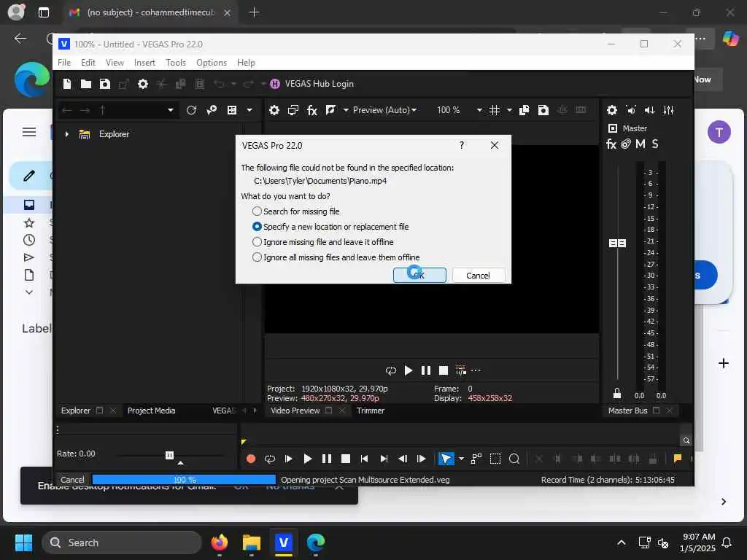Save project with the disk icon

coord(105,84)
